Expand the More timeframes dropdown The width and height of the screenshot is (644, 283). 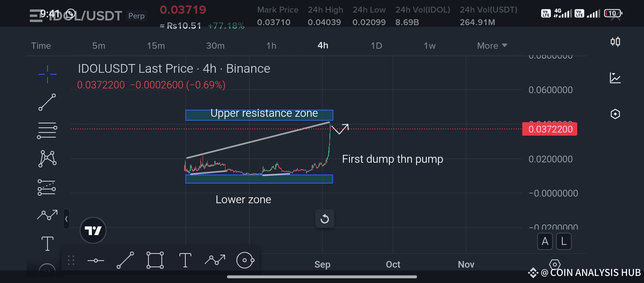tap(492, 46)
